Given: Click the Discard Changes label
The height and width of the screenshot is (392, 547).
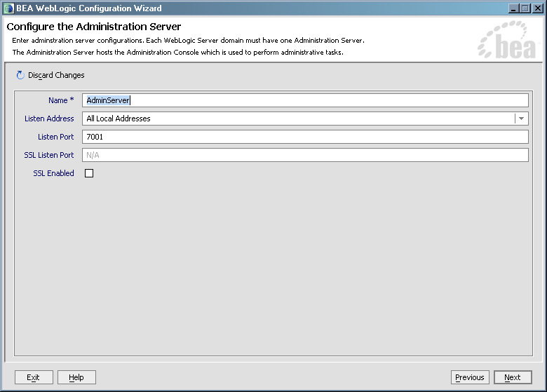Looking at the screenshot, I should pyautogui.click(x=56, y=75).
